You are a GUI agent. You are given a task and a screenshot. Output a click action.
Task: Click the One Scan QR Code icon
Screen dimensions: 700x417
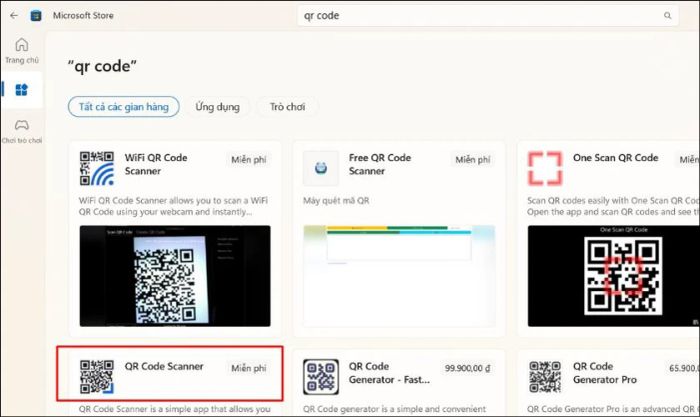pyautogui.click(x=546, y=168)
